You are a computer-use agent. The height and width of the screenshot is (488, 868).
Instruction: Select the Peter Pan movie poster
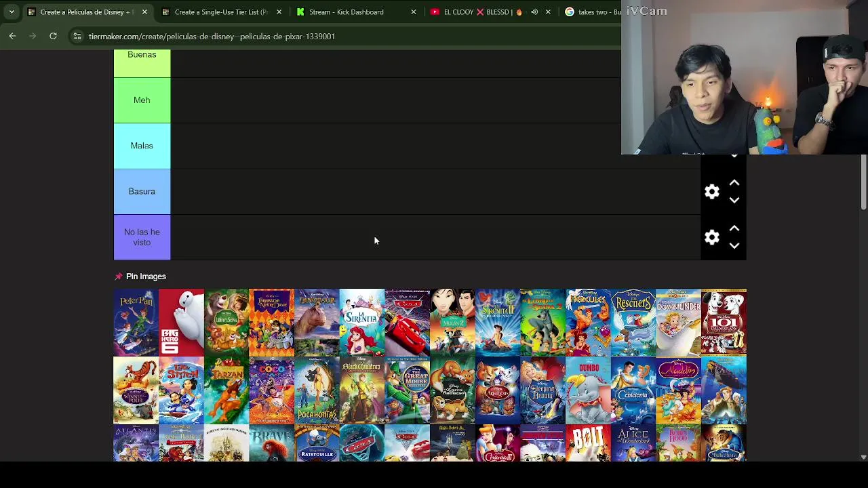click(x=136, y=323)
